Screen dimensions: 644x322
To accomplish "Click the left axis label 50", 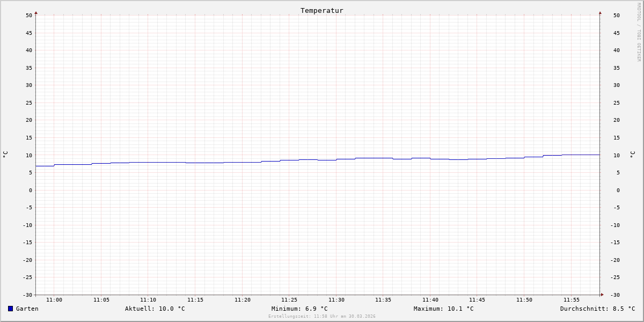I will pyautogui.click(x=29, y=16).
